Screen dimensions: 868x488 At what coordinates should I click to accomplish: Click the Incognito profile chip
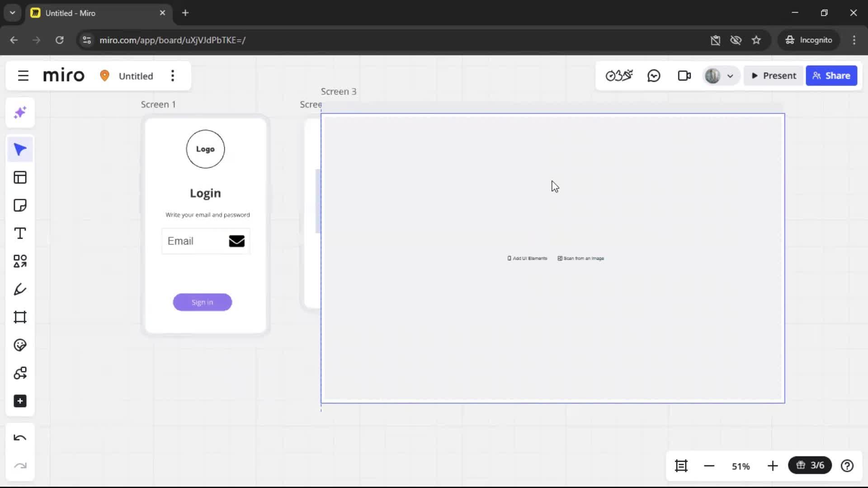(x=808, y=40)
